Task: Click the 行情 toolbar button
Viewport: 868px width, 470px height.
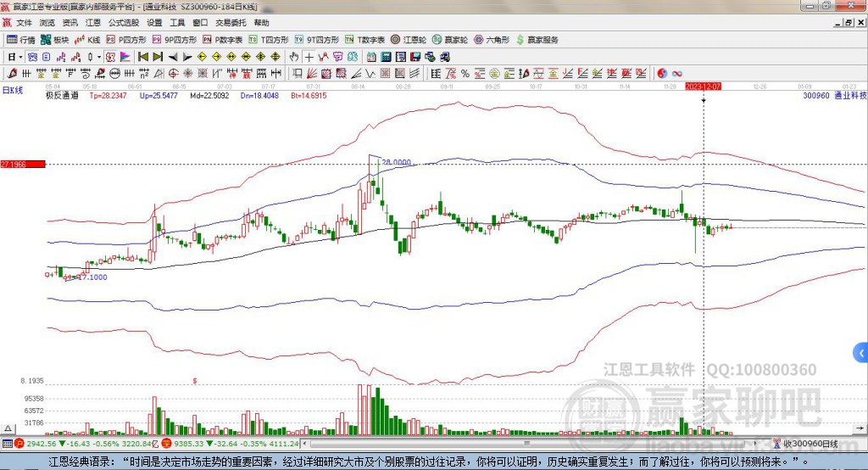Action: coord(20,40)
